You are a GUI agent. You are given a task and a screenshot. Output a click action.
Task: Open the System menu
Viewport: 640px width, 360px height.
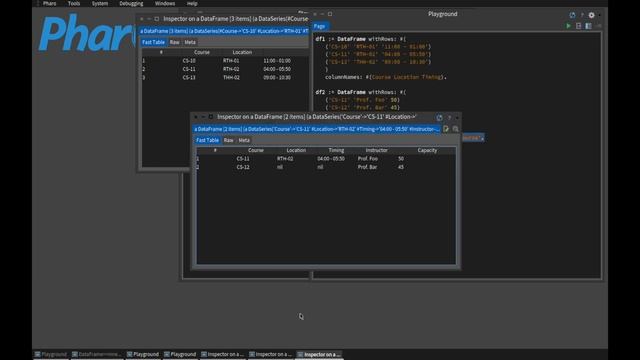[100, 3]
